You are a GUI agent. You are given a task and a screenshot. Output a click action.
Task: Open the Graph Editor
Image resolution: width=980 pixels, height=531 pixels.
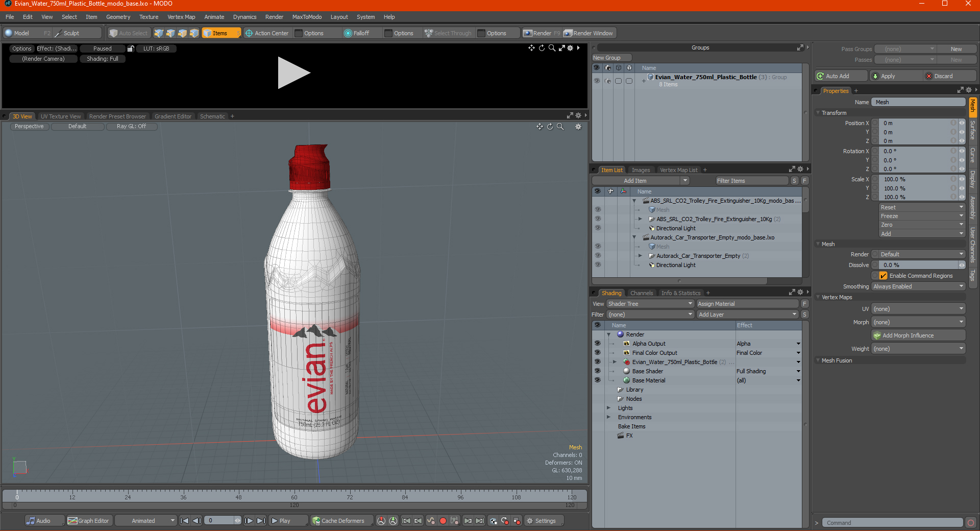point(89,521)
